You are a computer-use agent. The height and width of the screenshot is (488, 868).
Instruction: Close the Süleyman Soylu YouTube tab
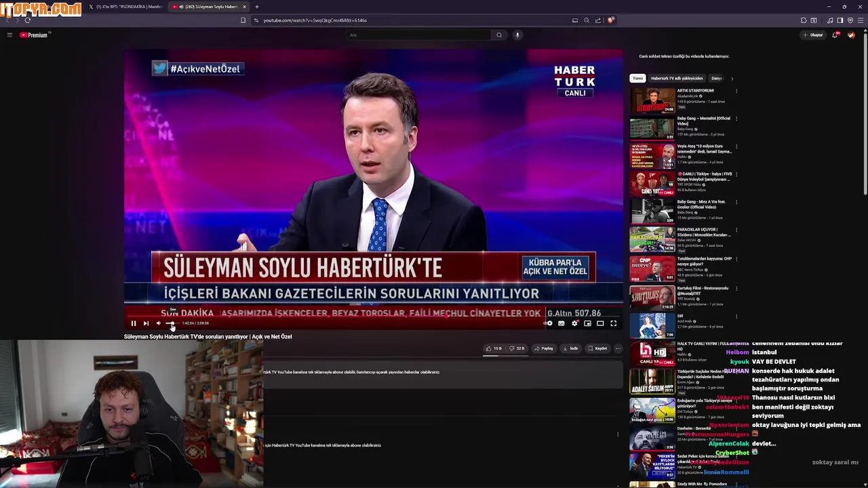(244, 7)
